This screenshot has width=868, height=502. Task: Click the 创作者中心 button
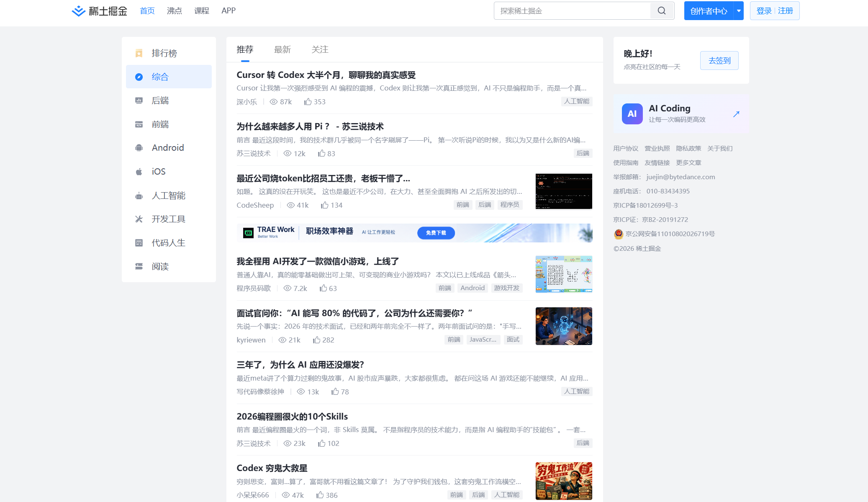click(x=709, y=11)
